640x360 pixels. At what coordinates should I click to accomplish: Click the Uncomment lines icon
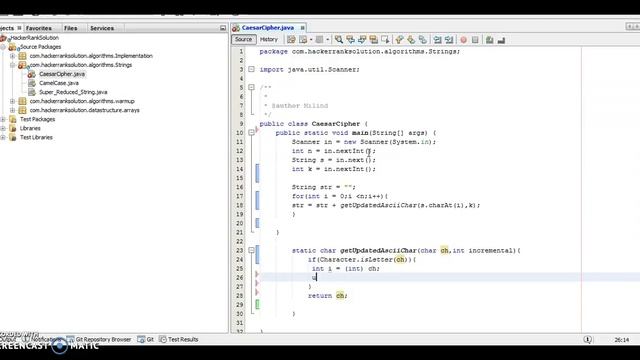coord(501,40)
